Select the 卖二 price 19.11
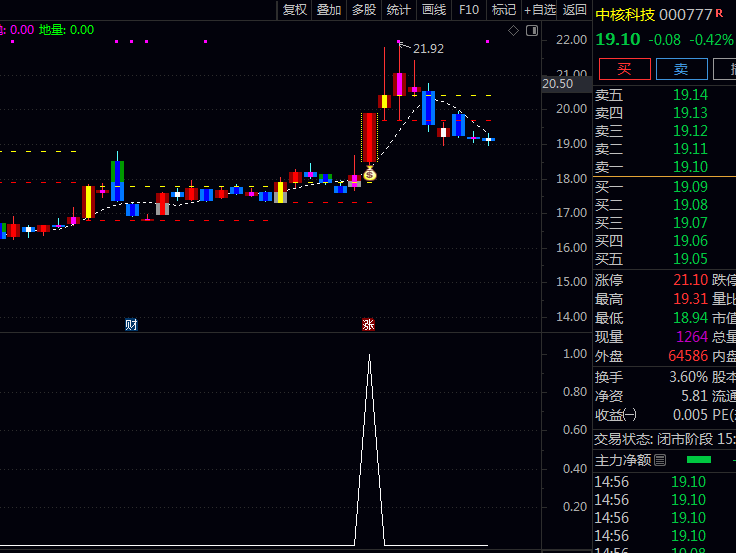Image resolution: width=736 pixels, height=553 pixels. pyautogui.click(x=690, y=149)
